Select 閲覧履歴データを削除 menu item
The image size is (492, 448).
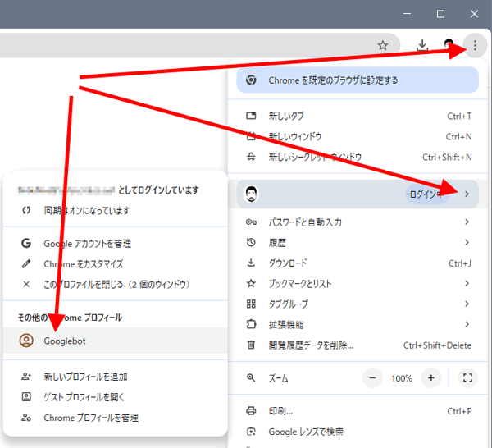(x=358, y=345)
